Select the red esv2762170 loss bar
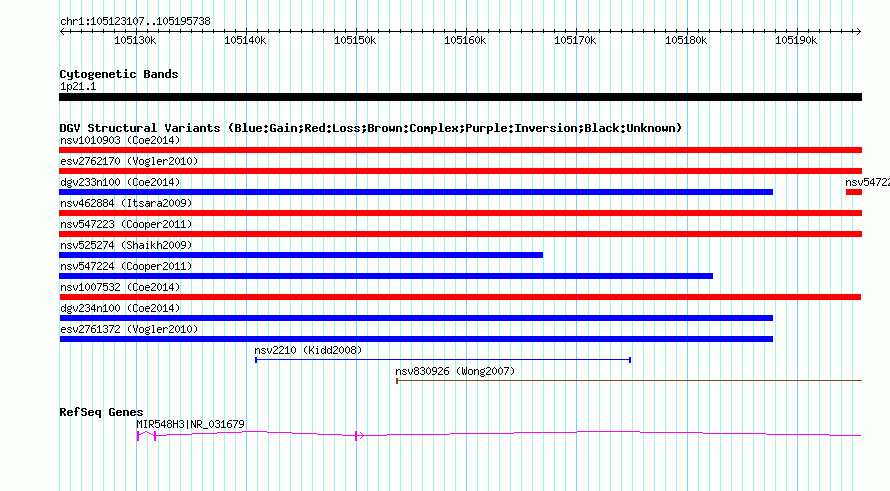Image resolution: width=890 pixels, height=491 pixels. (x=460, y=171)
